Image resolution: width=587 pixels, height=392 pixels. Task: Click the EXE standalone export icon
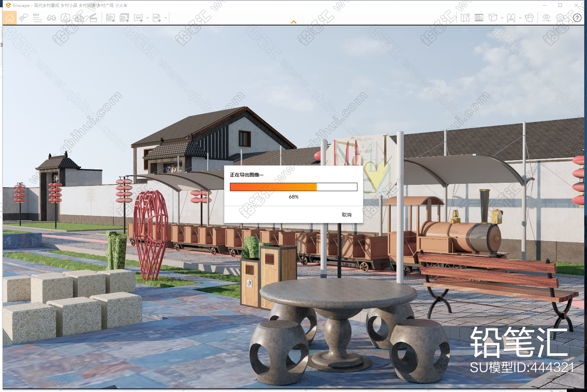coord(157,18)
